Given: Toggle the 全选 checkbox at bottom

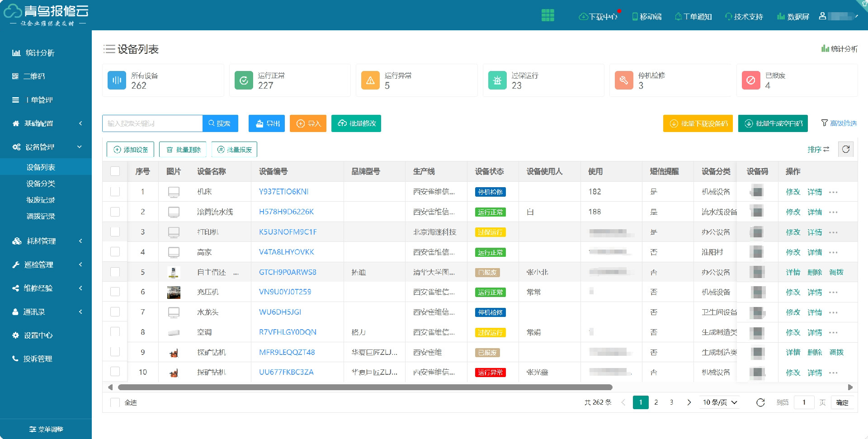Looking at the screenshot, I should [x=115, y=402].
